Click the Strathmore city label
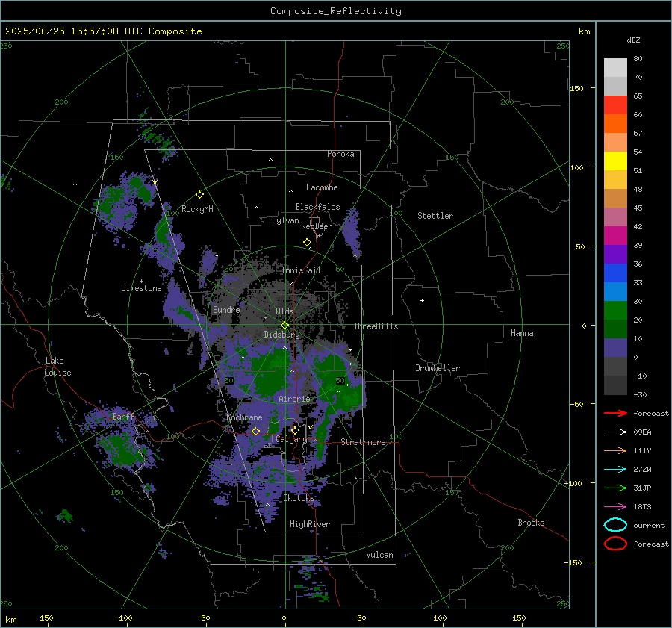 click(x=363, y=442)
